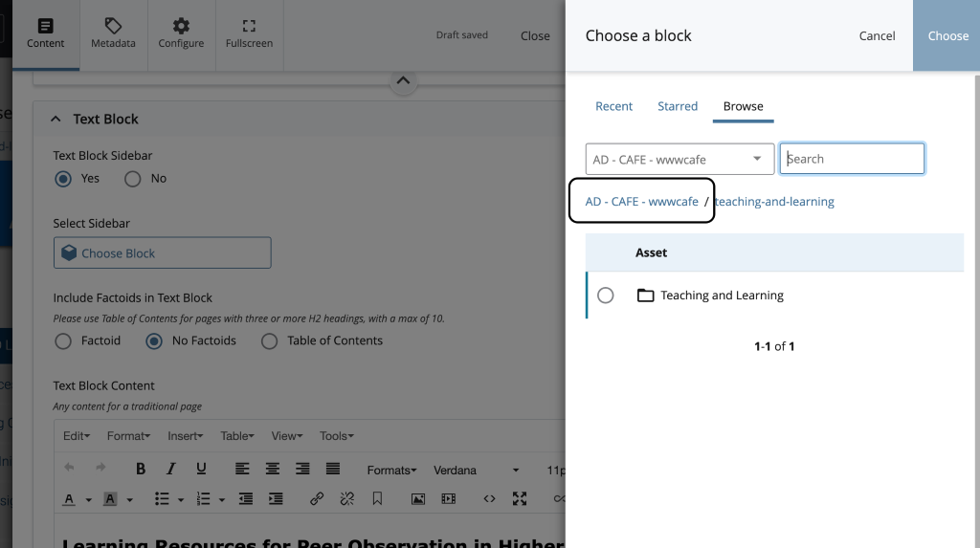This screenshot has width=980, height=548.
Task: Open bullet list style arrow
Action: click(181, 500)
